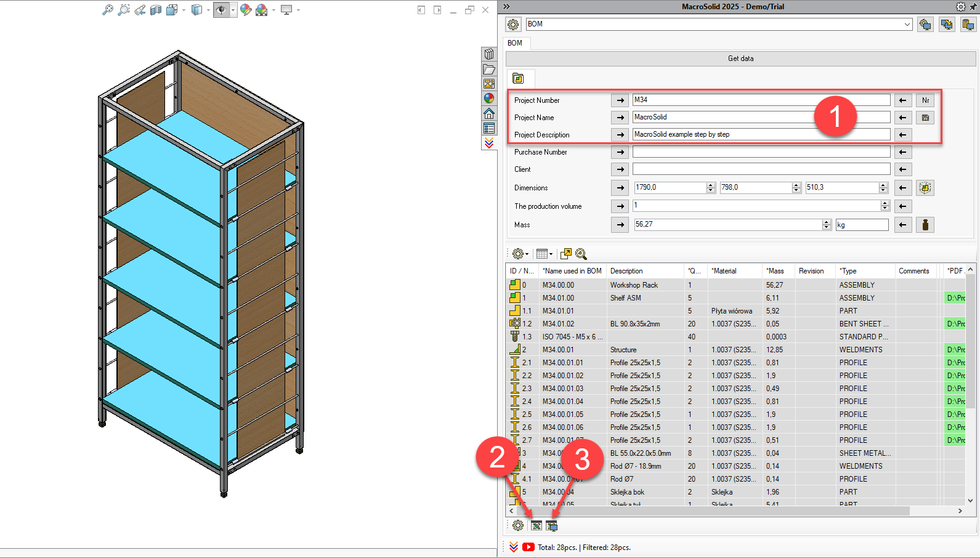Open View Settings dropdown arrow

(298, 10)
